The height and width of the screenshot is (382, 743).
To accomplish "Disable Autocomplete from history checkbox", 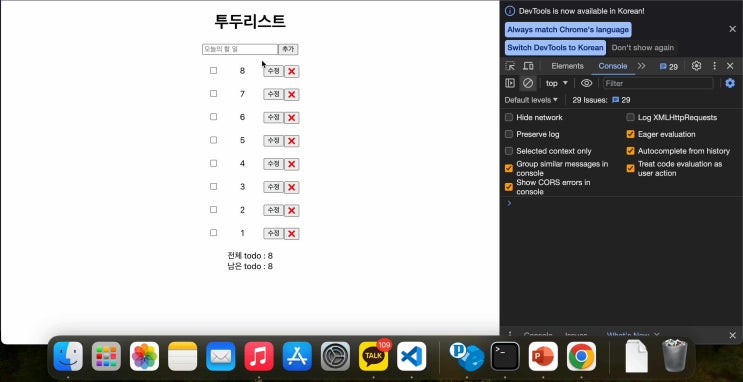I will point(630,151).
